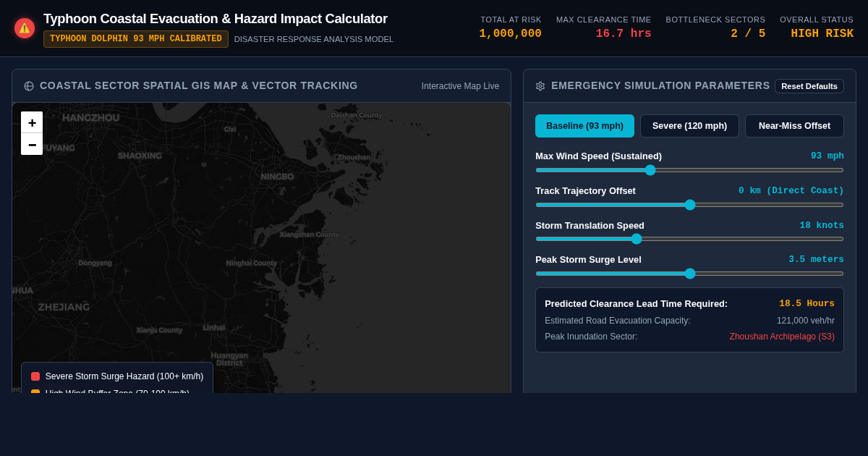Screen dimensions: 868x456
Task: Click the 18 knots readout
Action: (x=822, y=225)
